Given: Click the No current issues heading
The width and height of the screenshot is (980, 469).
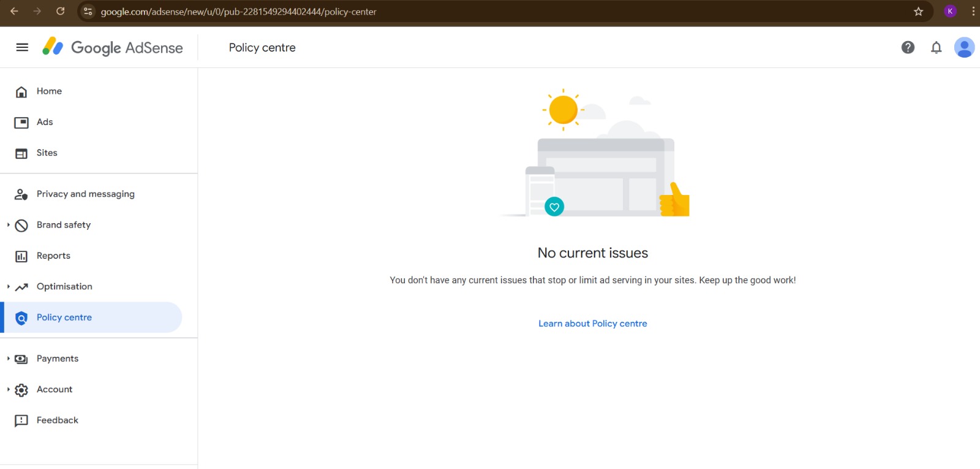Looking at the screenshot, I should pyautogui.click(x=593, y=253).
